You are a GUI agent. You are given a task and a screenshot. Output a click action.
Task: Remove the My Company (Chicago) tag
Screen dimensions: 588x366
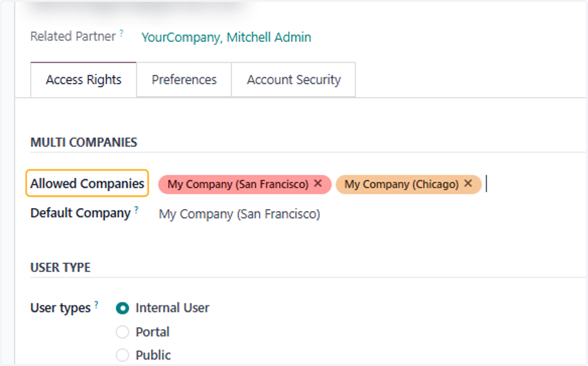click(468, 183)
